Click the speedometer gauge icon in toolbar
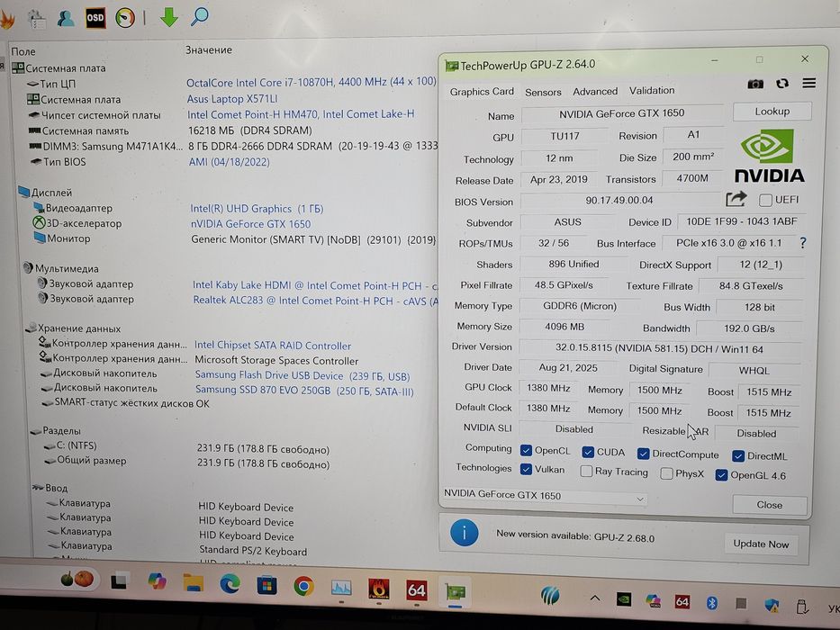This screenshot has height=630, width=840. point(125,18)
